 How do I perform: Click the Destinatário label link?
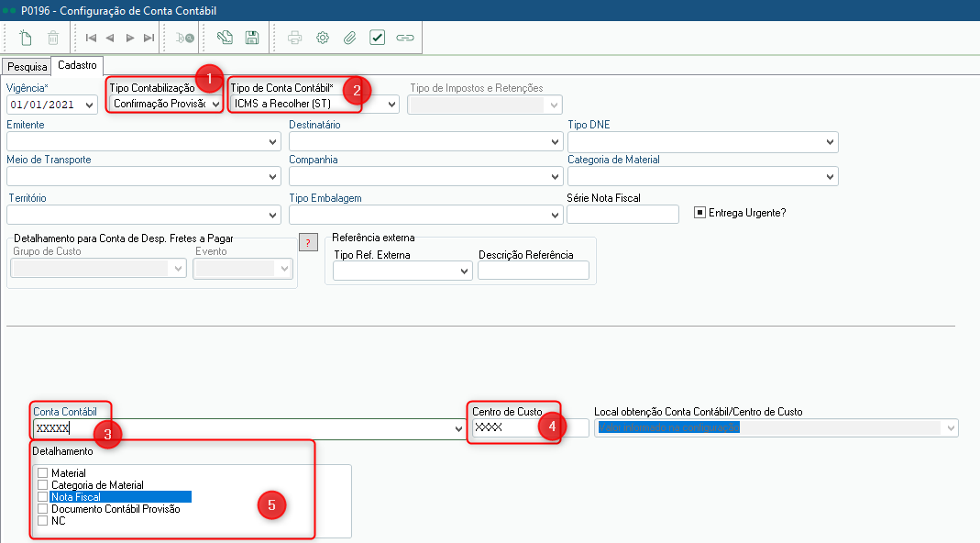(x=314, y=125)
